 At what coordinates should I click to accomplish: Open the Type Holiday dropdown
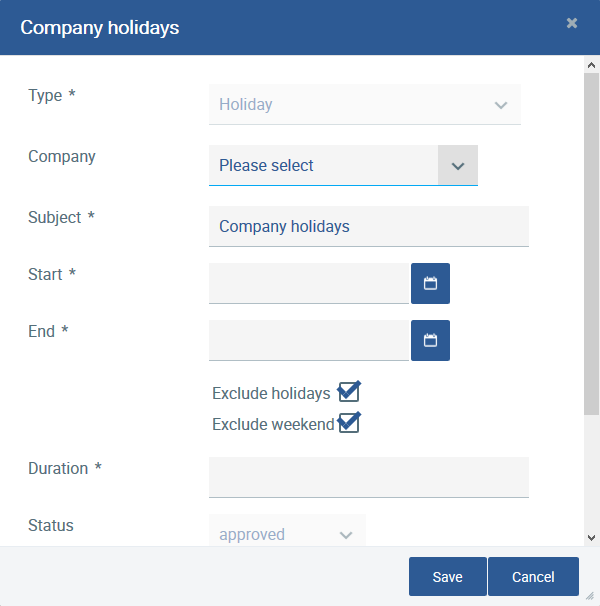coord(365,104)
